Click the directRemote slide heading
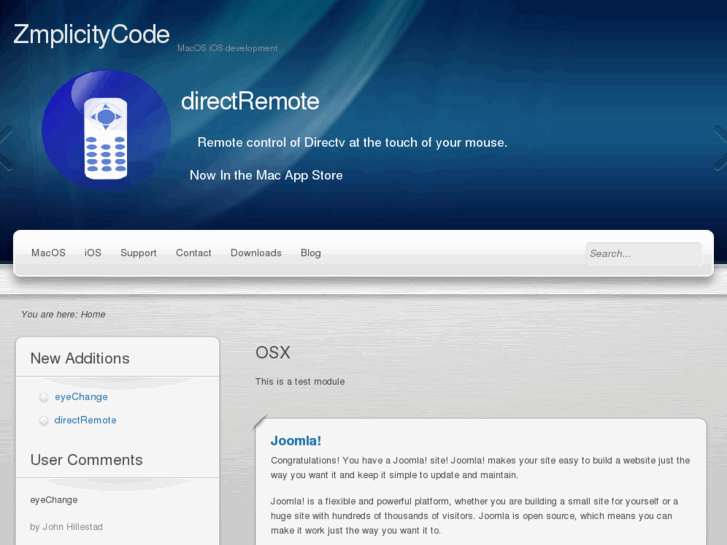 [x=250, y=101]
